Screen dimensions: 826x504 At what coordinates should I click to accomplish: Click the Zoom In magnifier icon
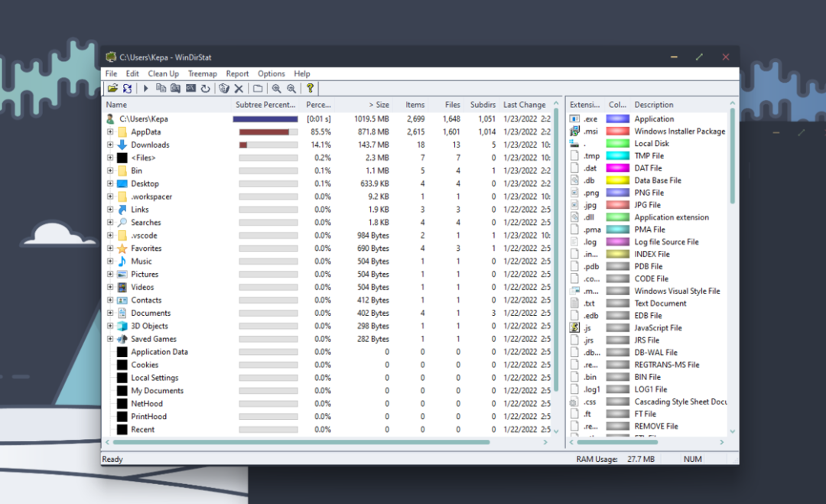276,89
